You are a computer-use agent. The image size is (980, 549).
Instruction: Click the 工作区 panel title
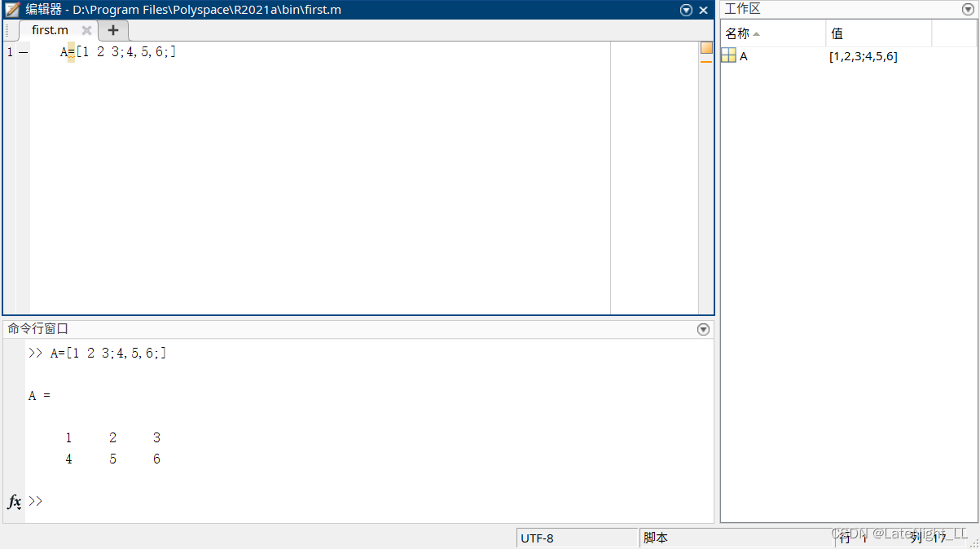click(742, 9)
